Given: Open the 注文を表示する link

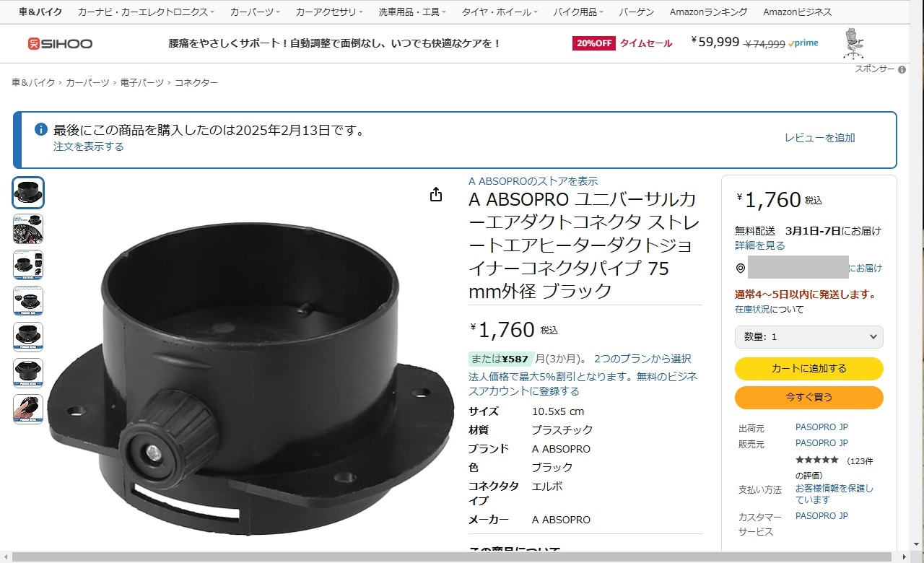Looking at the screenshot, I should coord(89,147).
